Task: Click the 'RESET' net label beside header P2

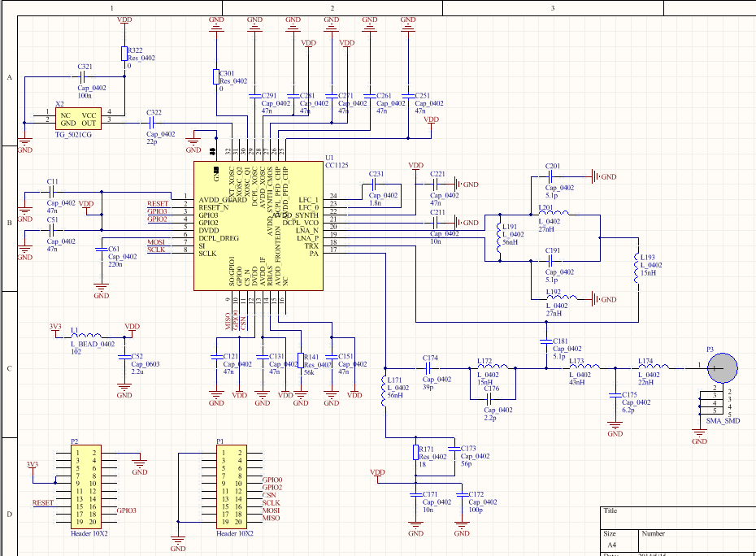Action: coord(43,503)
